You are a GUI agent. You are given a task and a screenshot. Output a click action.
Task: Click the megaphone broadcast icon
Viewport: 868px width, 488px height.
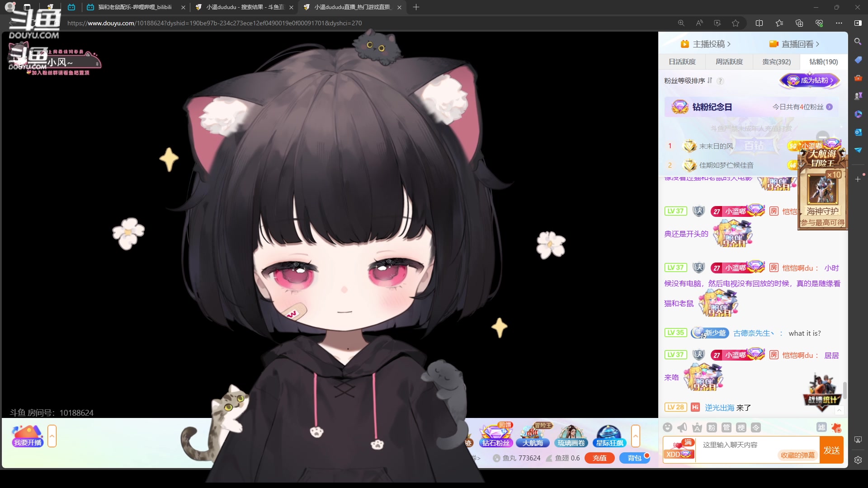point(682,427)
